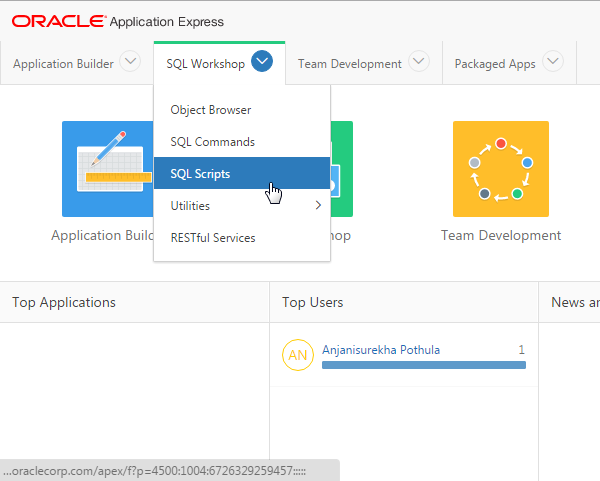
Task: Open the Anjanisurekha Pothula user link
Action: click(x=381, y=350)
